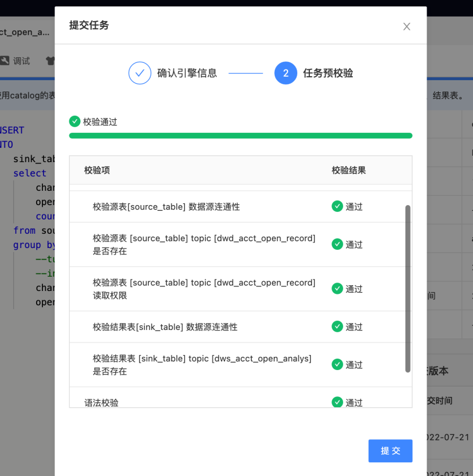
Task: Click the 校验项 column header
Action: (x=97, y=170)
